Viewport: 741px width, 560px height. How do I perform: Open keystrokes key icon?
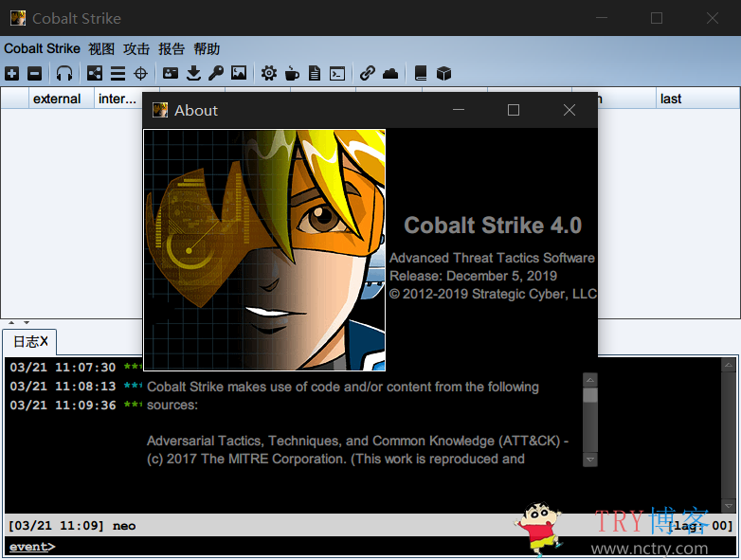click(x=216, y=73)
